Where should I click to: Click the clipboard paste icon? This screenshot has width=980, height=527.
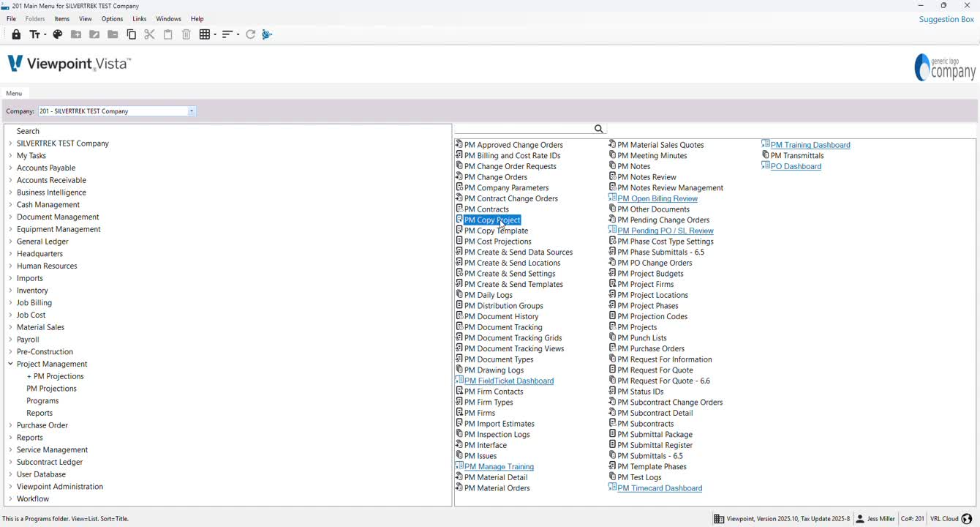[167, 34]
